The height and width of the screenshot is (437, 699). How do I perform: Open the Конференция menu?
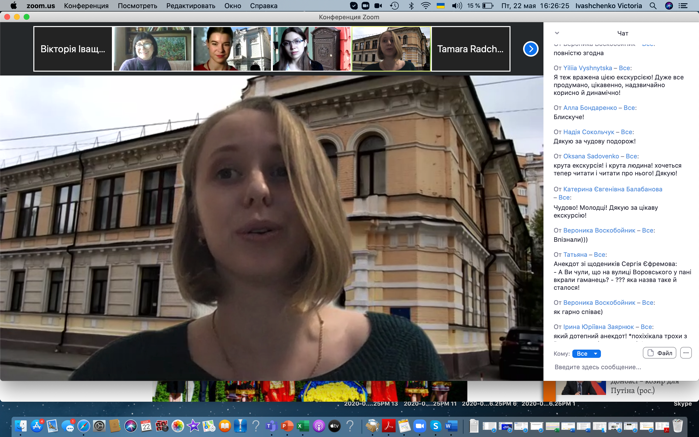pyautogui.click(x=86, y=6)
